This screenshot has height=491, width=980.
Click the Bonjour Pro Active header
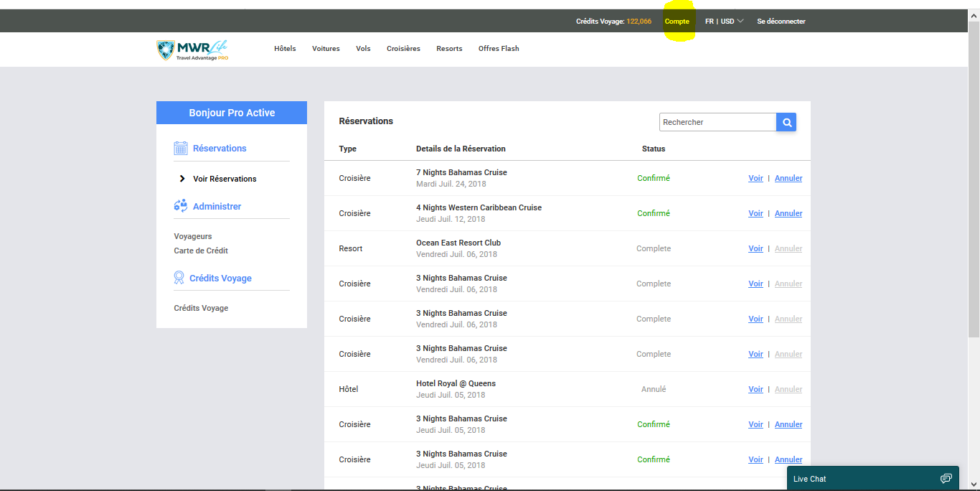(x=232, y=113)
